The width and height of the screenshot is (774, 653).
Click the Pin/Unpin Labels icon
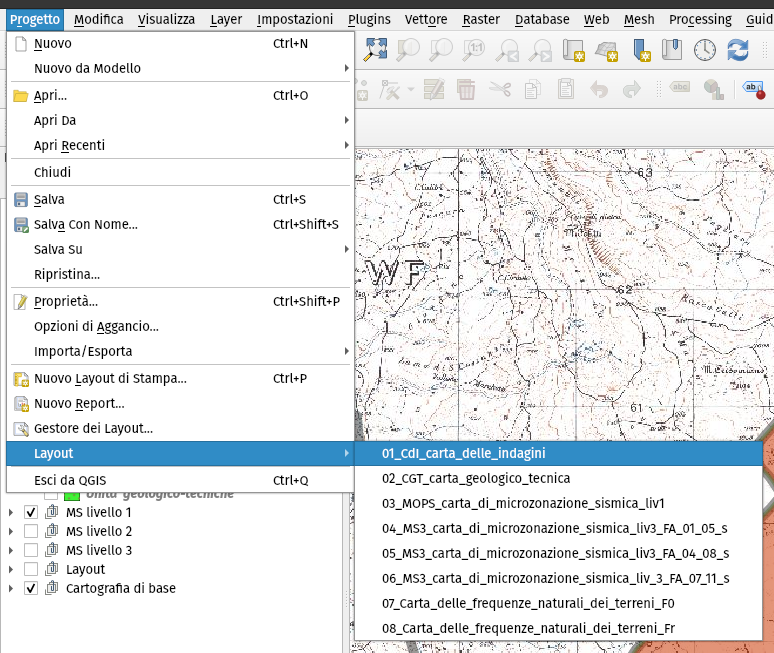click(754, 90)
